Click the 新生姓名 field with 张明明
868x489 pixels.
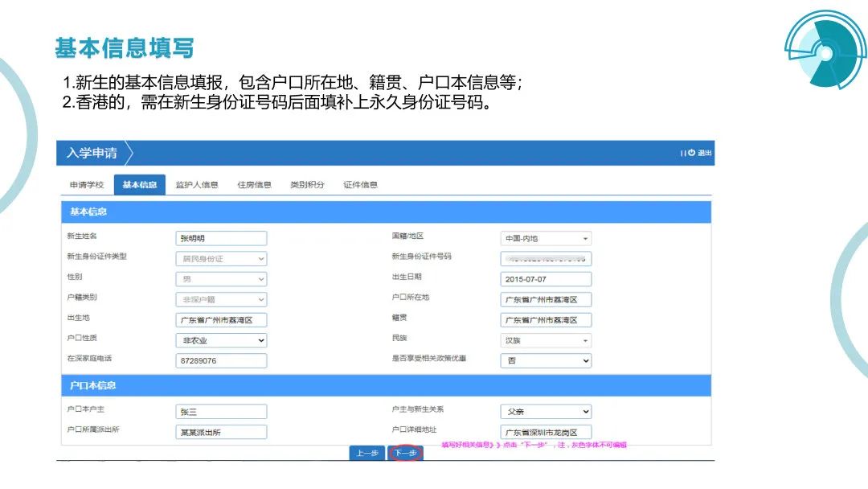222,238
